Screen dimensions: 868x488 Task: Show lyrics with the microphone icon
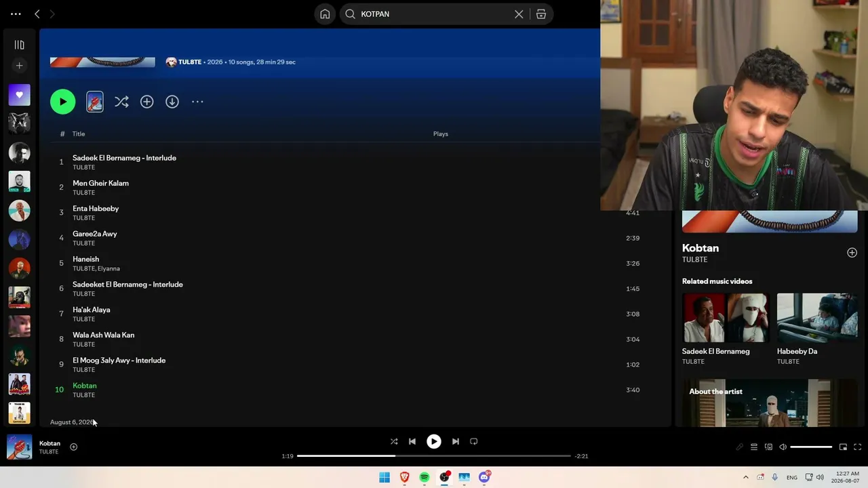click(739, 447)
